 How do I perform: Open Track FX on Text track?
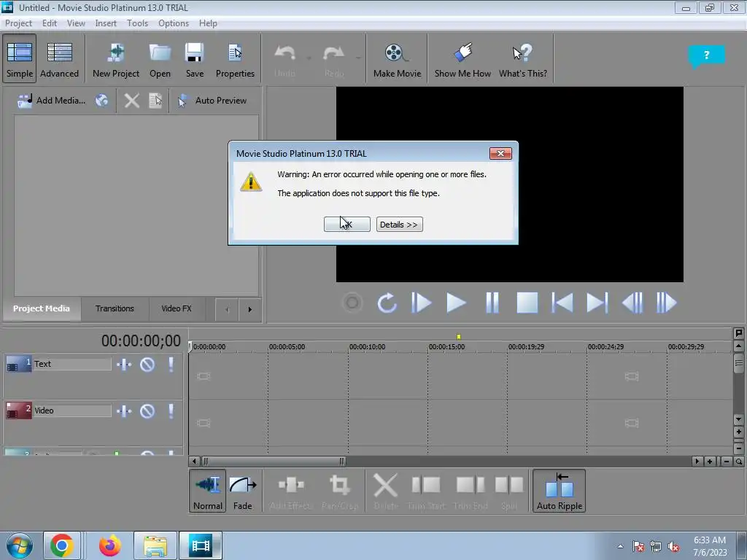click(x=124, y=365)
